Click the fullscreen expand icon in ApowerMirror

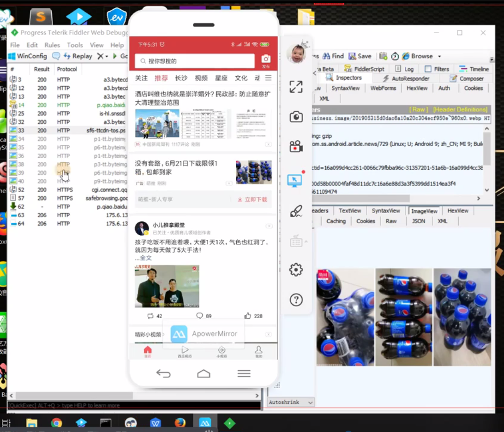click(x=296, y=87)
